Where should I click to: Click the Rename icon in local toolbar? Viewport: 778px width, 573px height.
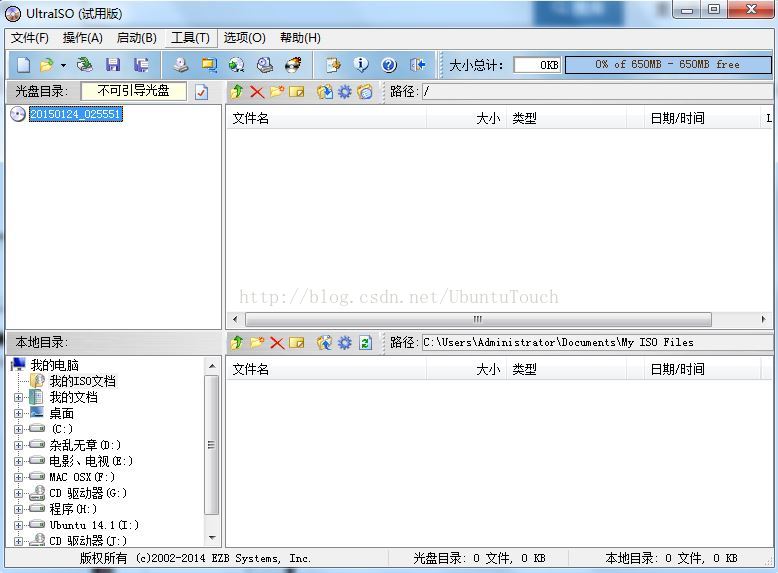(x=297, y=343)
